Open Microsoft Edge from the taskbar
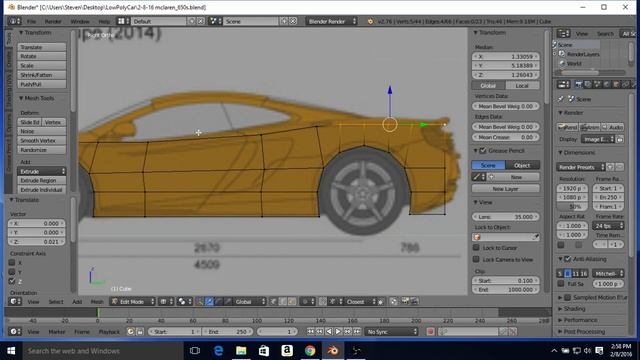Image resolution: width=640 pixels, height=360 pixels. pos(218,351)
